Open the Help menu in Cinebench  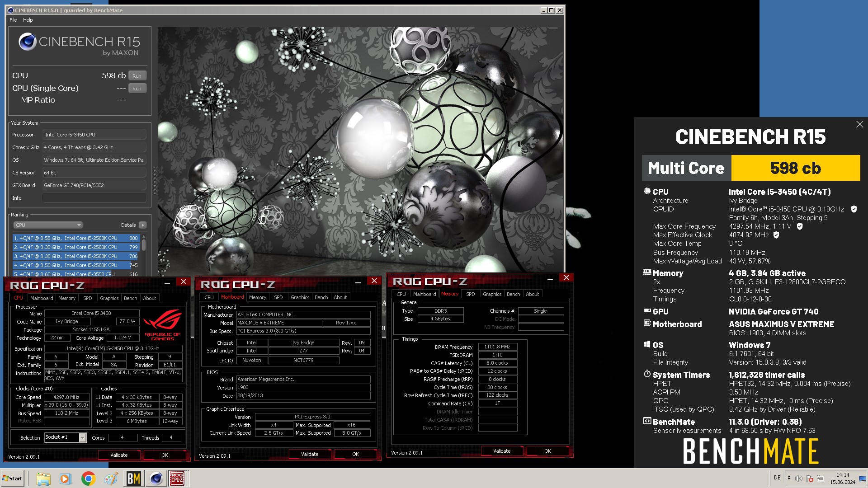coord(28,20)
